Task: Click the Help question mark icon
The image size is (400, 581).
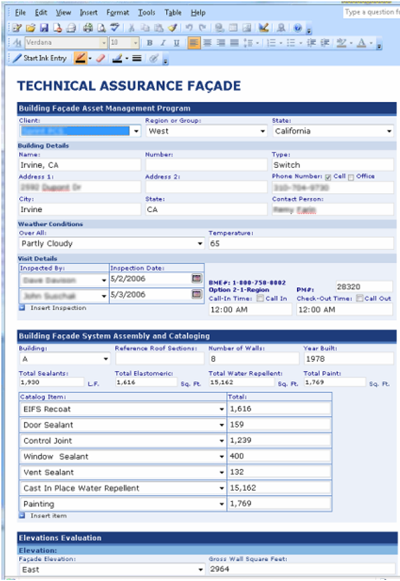Action: [x=298, y=28]
